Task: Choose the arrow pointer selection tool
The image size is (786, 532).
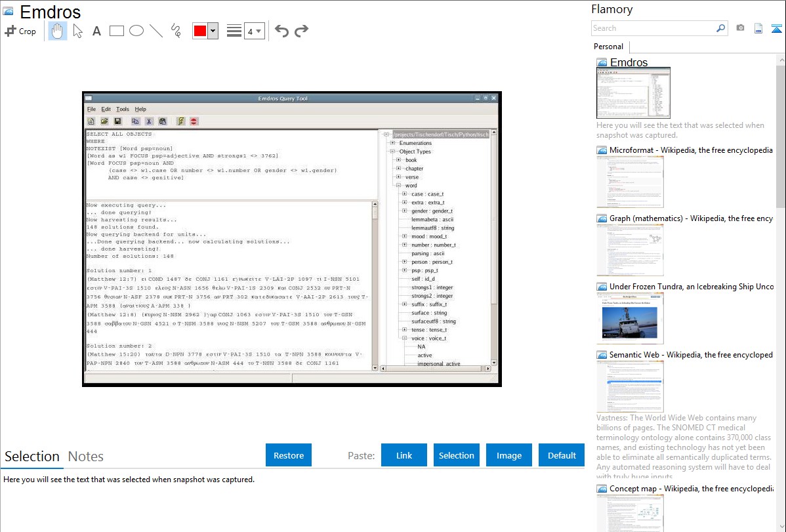Action: (x=77, y=31)
